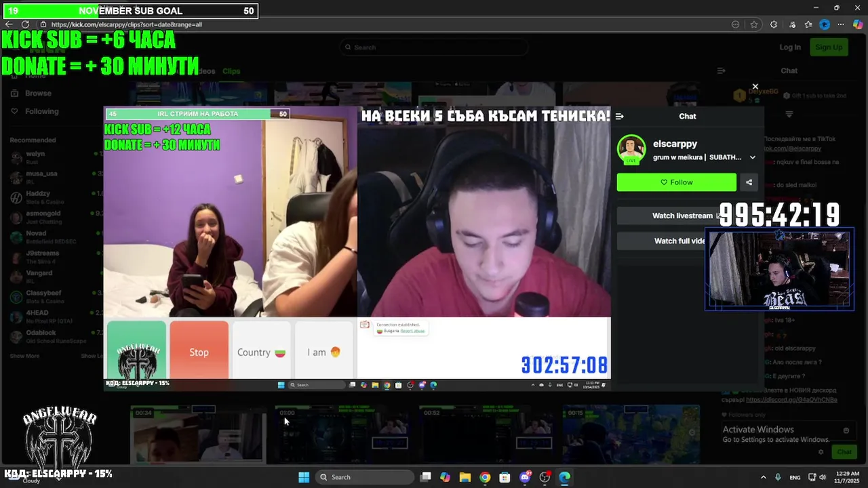Open the TikTok link in background chat
868x488 pixels.
[792, 148]
